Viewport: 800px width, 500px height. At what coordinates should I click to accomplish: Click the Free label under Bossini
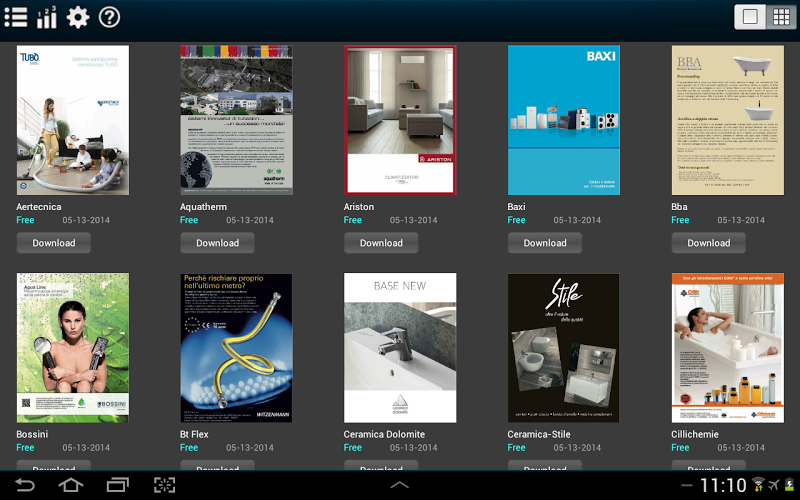(x=25, y=447)
